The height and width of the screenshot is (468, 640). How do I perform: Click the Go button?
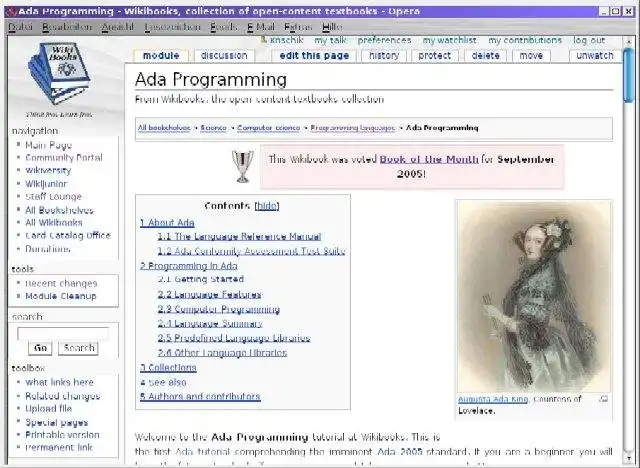[40, 348]
